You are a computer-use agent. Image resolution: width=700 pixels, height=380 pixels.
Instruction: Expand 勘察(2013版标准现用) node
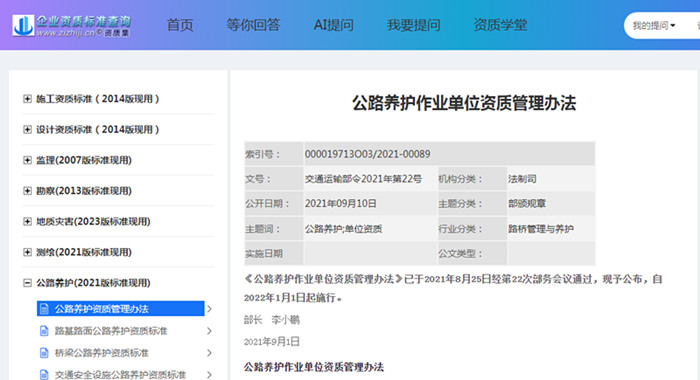[x=27, y=191]
